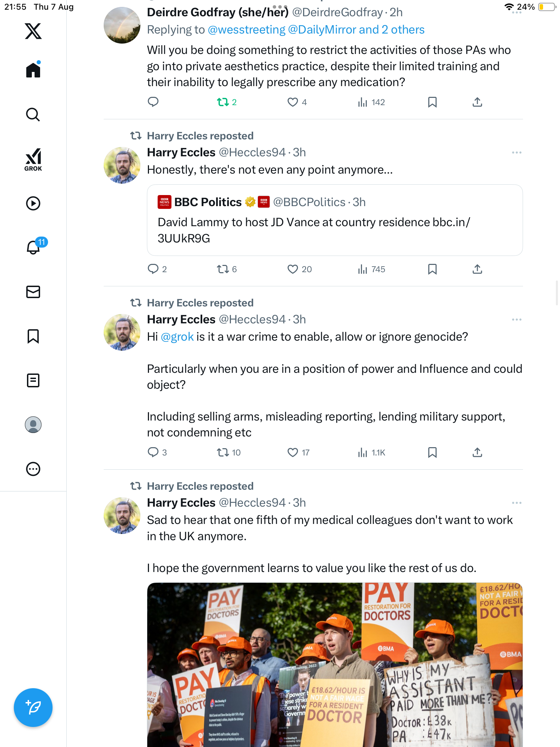Open saved Bookmarks from sidebar
This screenshot has width=560, height=747.
(x=33, y=336)
